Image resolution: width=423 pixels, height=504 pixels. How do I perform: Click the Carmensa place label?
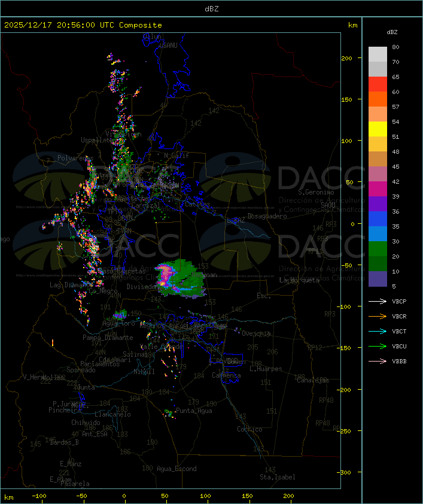226,375
